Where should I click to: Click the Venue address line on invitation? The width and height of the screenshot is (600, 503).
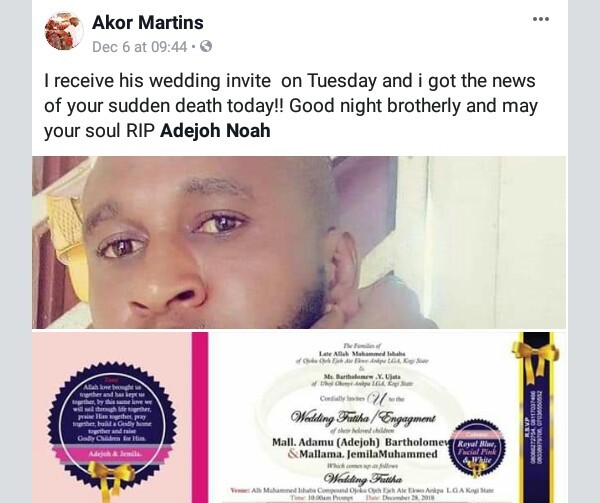362,490
